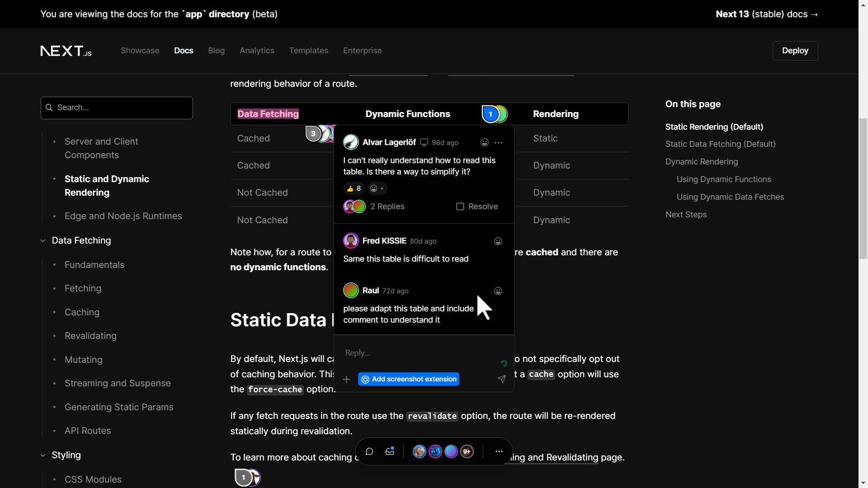The image size is (868, 488).
Task: Collapse the Data Fetching sidebar section
Action: (x=43, y=240)
